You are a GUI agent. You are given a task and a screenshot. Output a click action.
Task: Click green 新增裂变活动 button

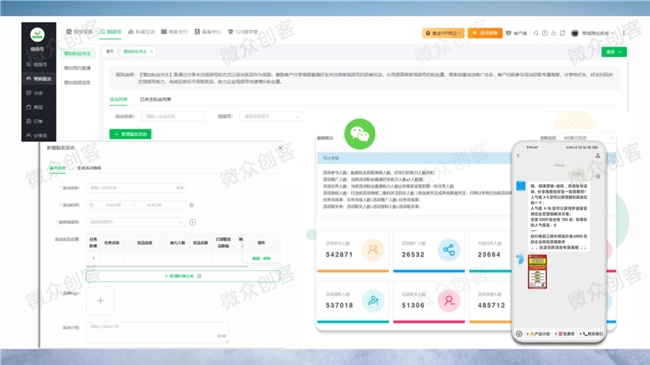[130, 134]
